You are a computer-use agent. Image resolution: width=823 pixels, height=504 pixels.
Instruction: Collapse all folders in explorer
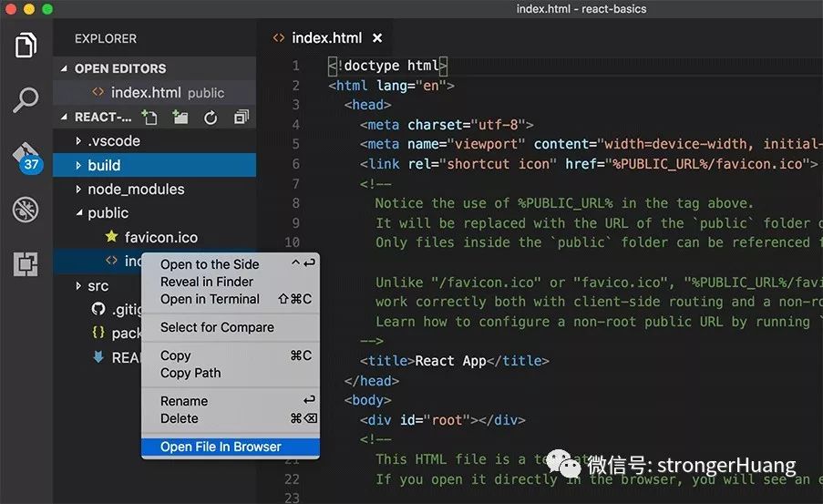tap(241, 117)
